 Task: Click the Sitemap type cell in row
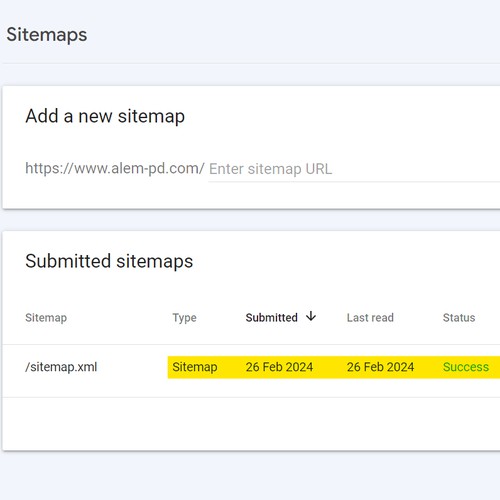195,367
